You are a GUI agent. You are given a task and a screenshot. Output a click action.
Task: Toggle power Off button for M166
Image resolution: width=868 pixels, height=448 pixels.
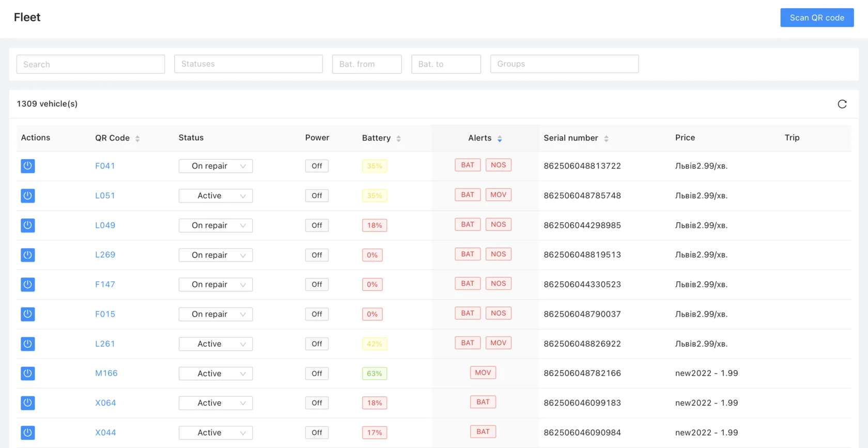coord(317,373)
